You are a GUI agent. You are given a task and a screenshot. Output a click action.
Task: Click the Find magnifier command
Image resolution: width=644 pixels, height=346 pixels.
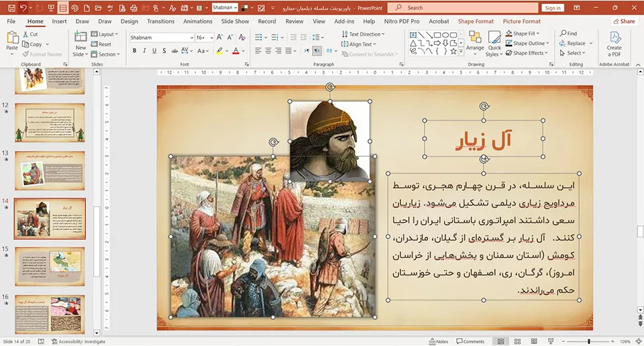tap(568, 34)
